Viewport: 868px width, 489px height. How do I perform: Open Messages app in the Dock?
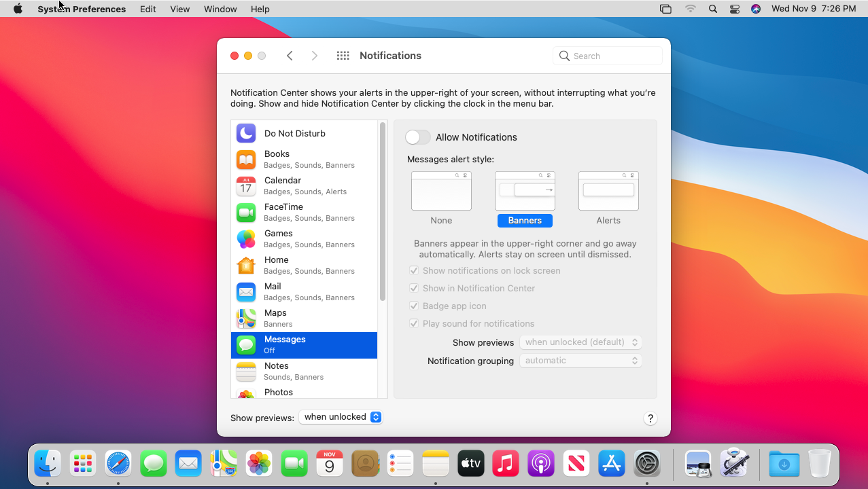click(x=154, y=464)
